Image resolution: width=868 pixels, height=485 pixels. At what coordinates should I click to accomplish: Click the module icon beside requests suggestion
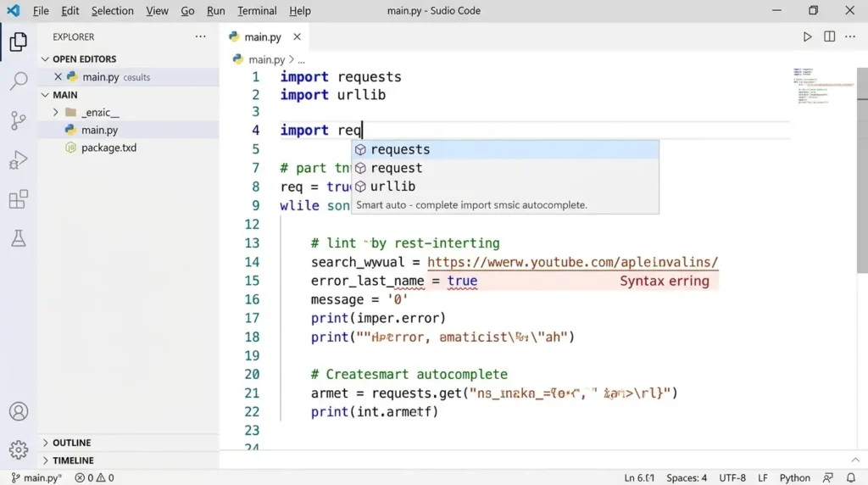tap(360, 149)
